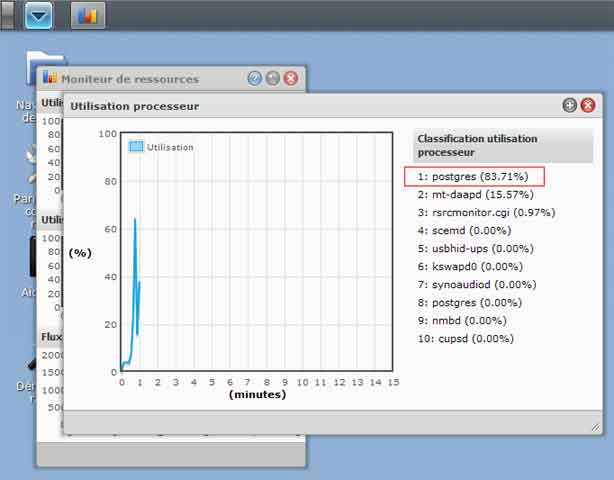Select the cupsd (0.00%) entry

tap(466, 339)
